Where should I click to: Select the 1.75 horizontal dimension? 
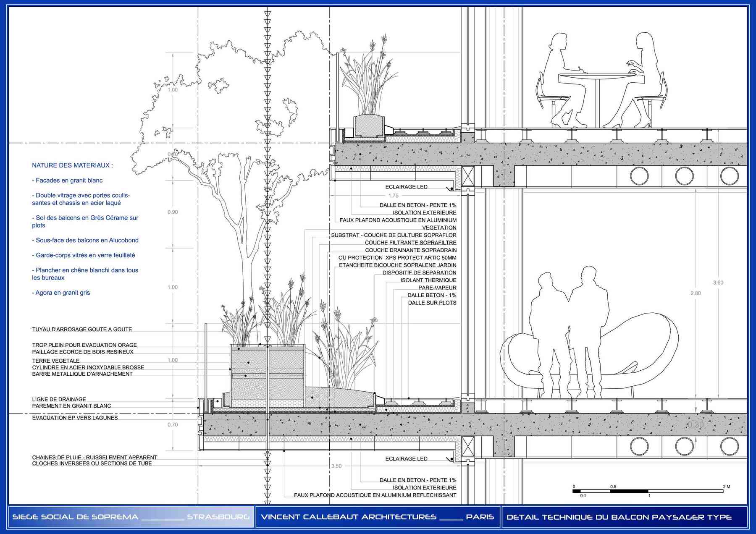coord(393,196)
